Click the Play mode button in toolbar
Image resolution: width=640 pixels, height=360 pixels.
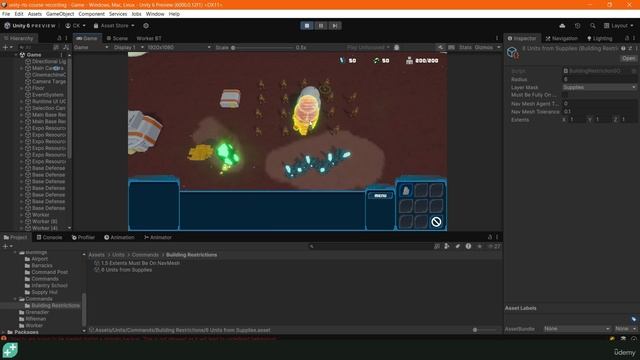pos(307,26)
